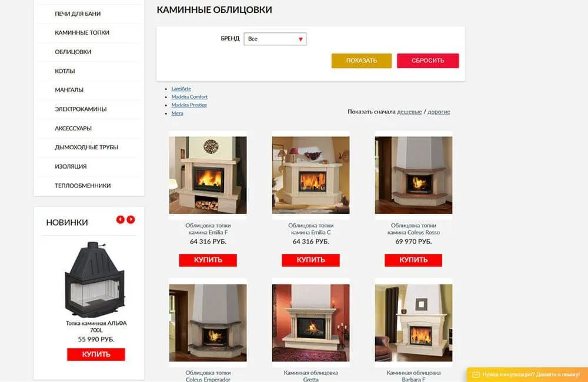Click the Показать filter button
Viewport: 588px width, 382px height.
tap(362, 61)
